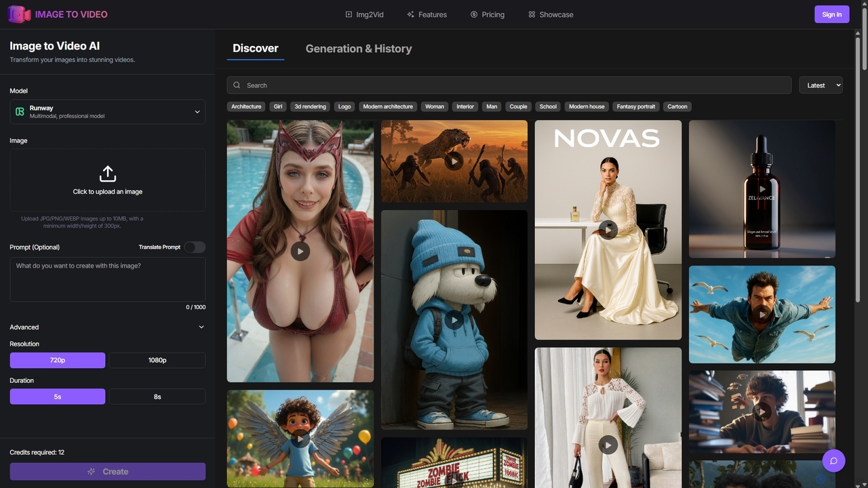Open Features in top navigation
The width and height of the screenshot is (868, 488).
pyautogui.click(x=427, y=14)
